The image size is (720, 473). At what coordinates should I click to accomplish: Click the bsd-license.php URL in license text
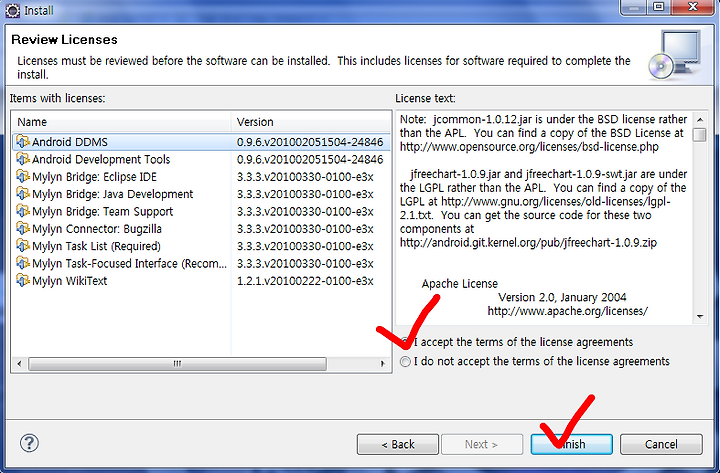click(x=529, y=147)
